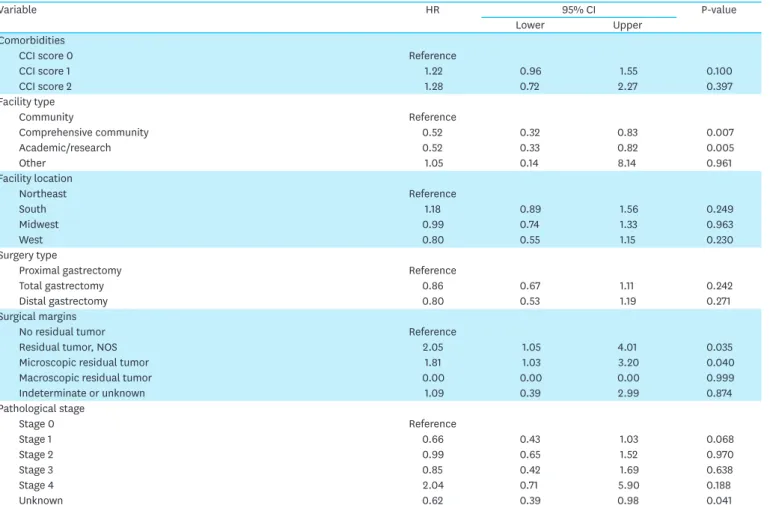Select the Distal gastrectomy row label
The width and height of the screenshot is (770, 505).
click(63, 301)
